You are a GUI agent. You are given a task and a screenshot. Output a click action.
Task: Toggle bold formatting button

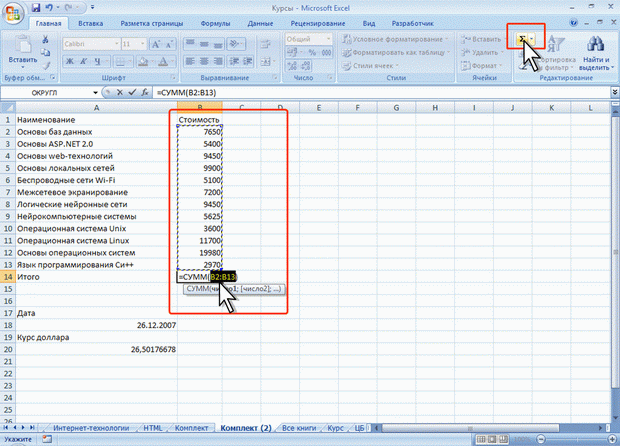pos(70,62)
